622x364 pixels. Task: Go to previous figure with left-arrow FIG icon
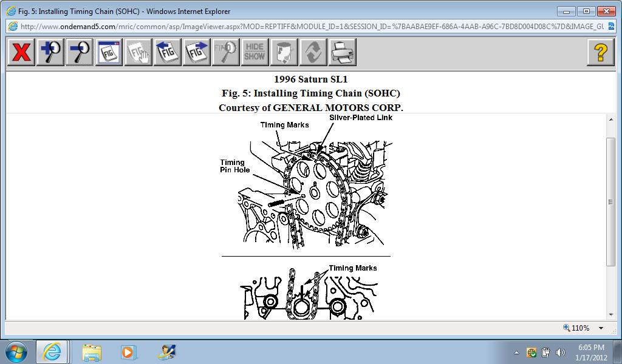167,52
